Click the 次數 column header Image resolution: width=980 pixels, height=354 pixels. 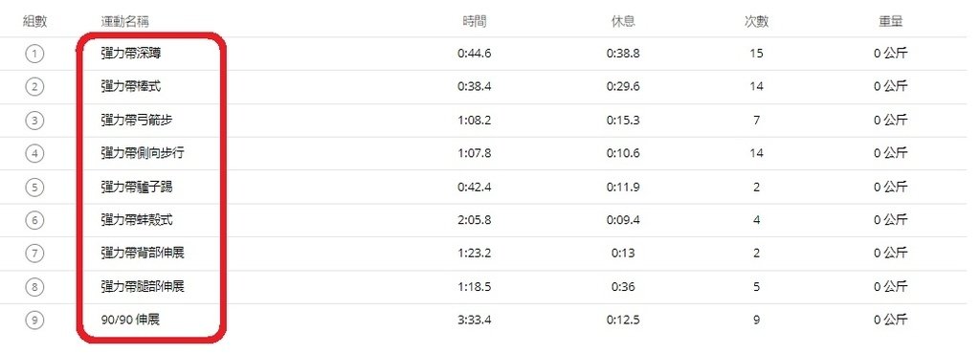point(756,21)
